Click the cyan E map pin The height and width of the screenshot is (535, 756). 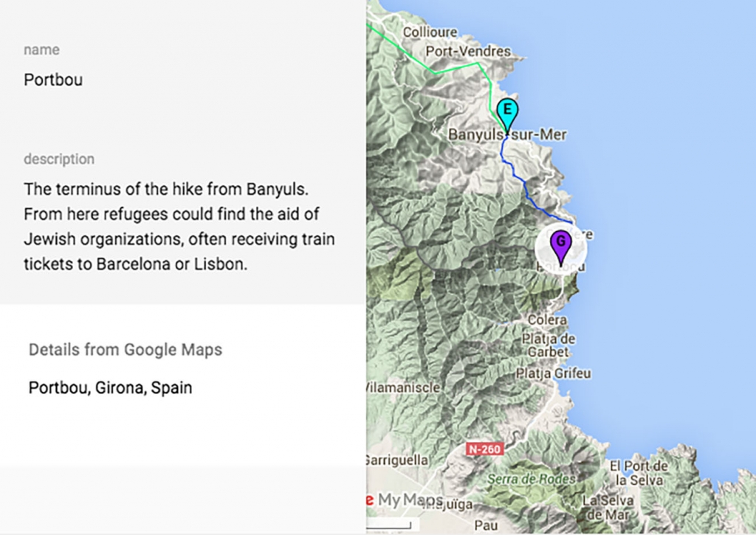tap(506, 113)
